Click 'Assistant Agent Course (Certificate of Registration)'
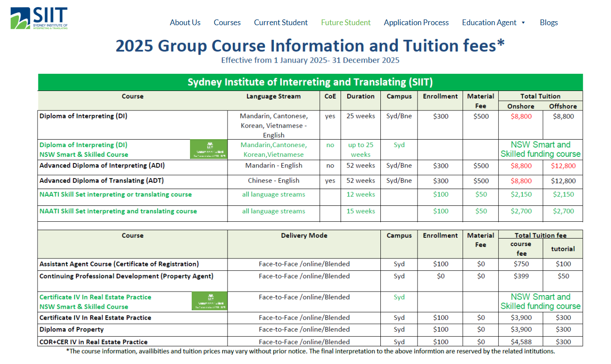 [119, 264]
